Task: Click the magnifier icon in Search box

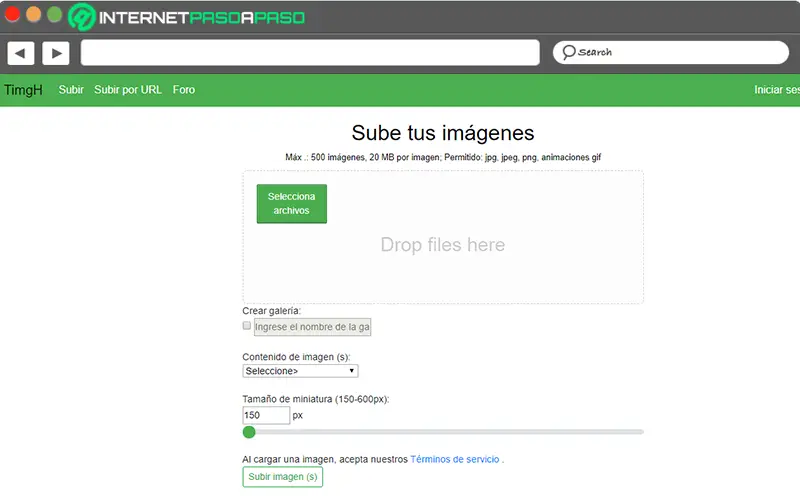Action: 568,52
